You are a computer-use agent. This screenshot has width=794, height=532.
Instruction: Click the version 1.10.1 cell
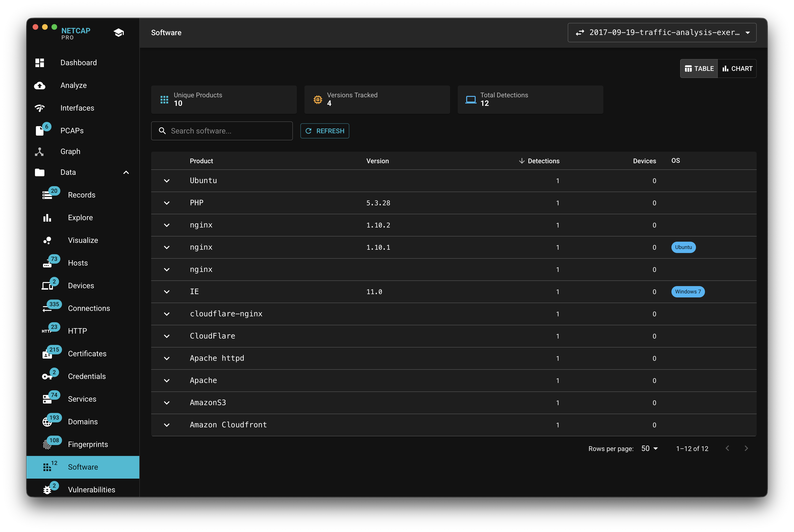(378, 247)
